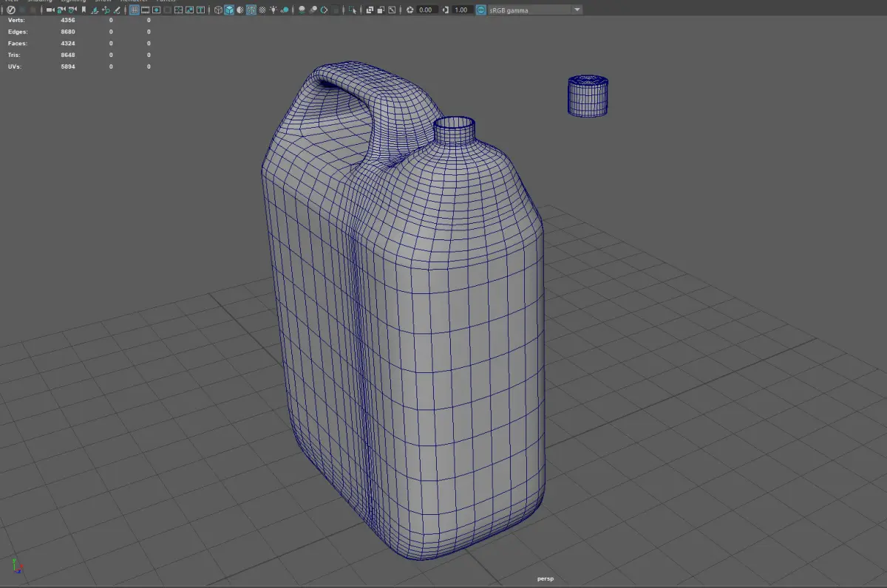Click the Image Plane icon
The width and height of the screenshot is (887, 588).
coord(95,10)
